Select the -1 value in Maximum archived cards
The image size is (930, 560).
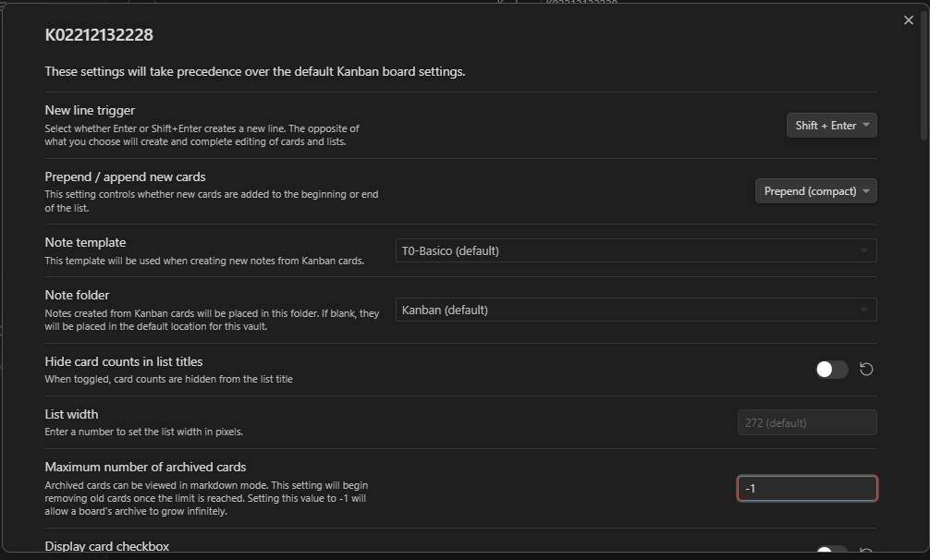[806, 488]
